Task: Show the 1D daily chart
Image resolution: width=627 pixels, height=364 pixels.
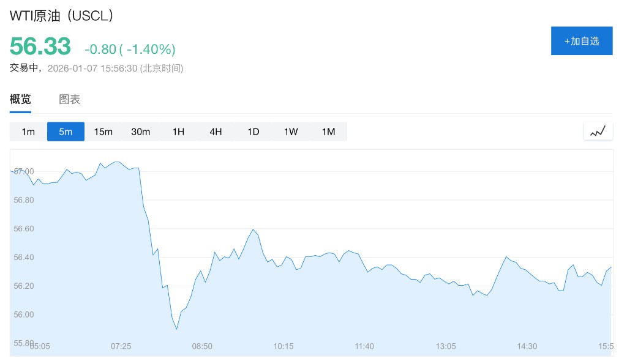Action: tap(253, 132)
